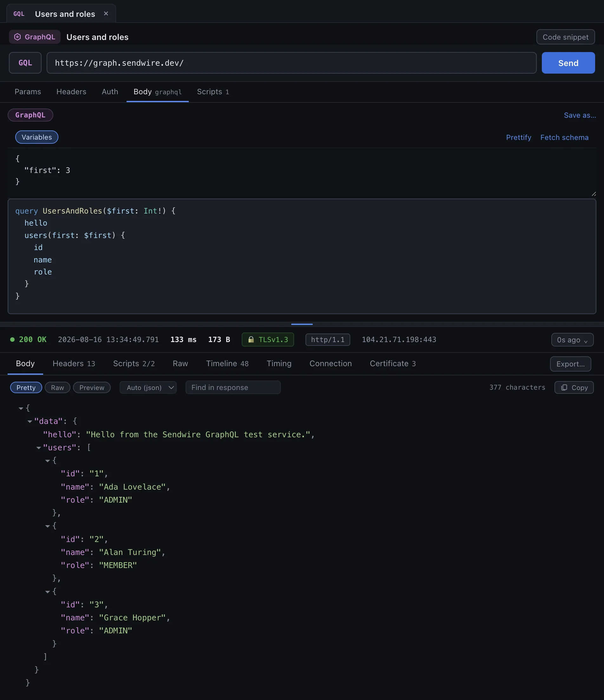Send the GraphQL request
Viewport: 604px width, 700px height.
tap(568, 63)
